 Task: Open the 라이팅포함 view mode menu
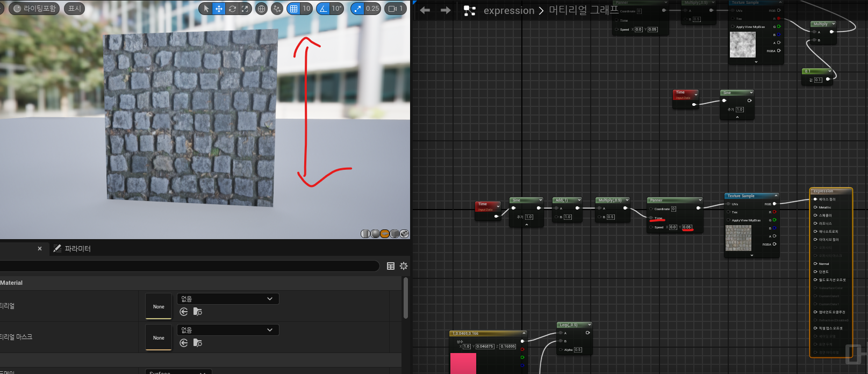pyautogui.click(x=34, y=9)
